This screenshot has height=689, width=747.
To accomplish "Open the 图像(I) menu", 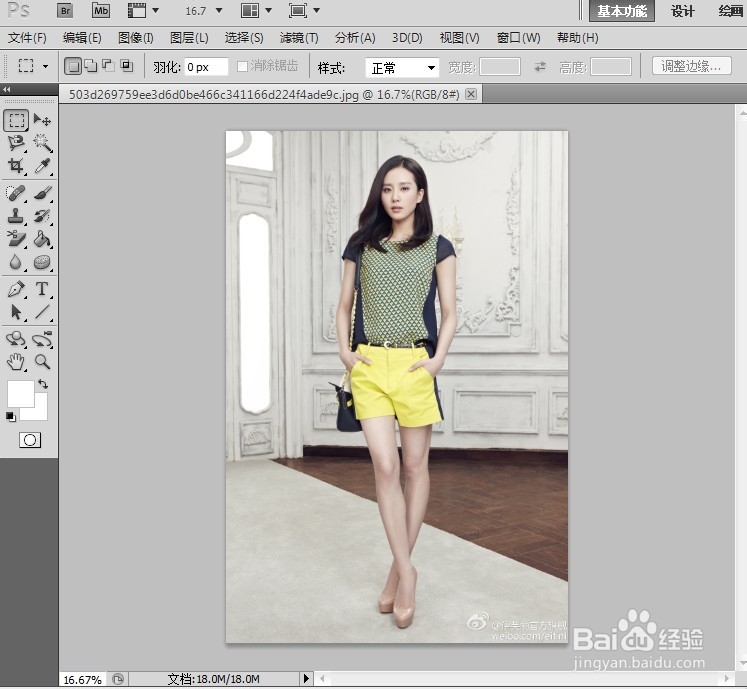I will [136, 38].
